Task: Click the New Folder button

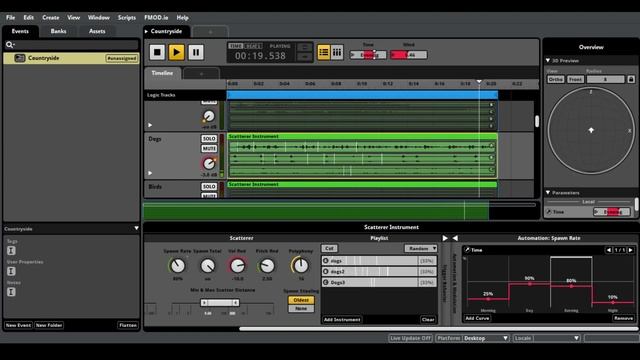Action: tap(49, 325)
